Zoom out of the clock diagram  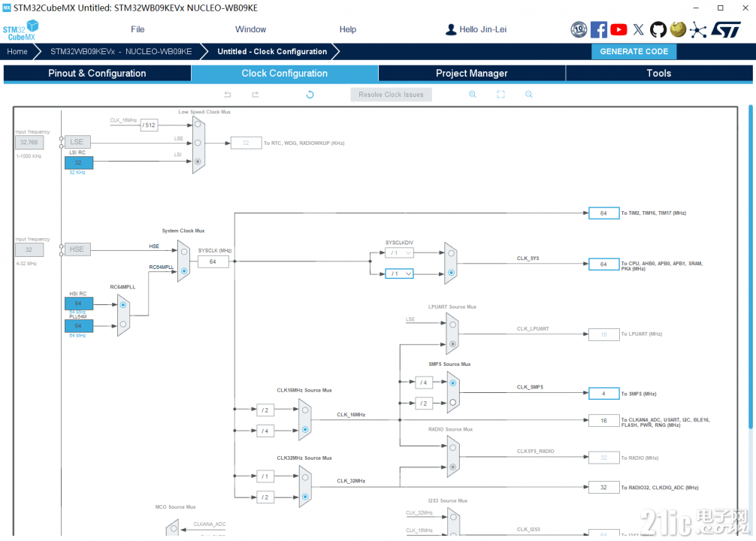[529, 95]
